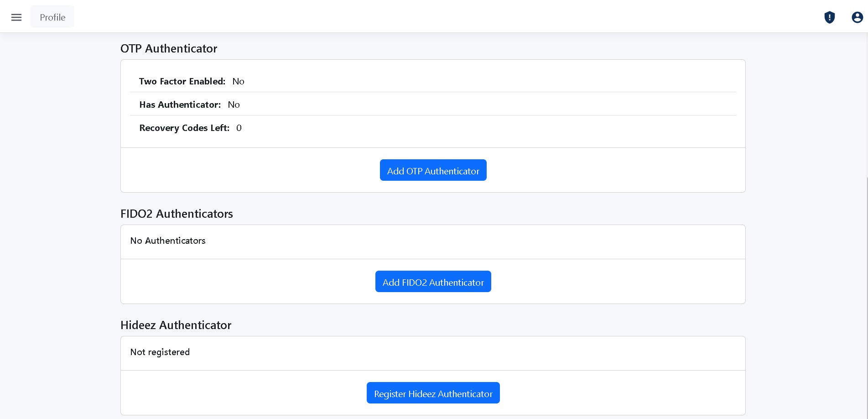
Task: Click scrollbar track above the thumb
Action: [867, 105]
